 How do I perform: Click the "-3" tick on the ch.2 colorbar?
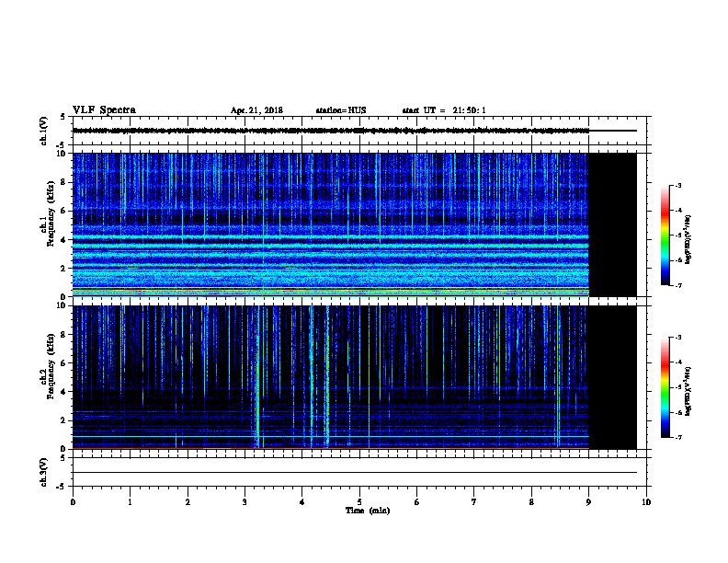tap(677, 338)
